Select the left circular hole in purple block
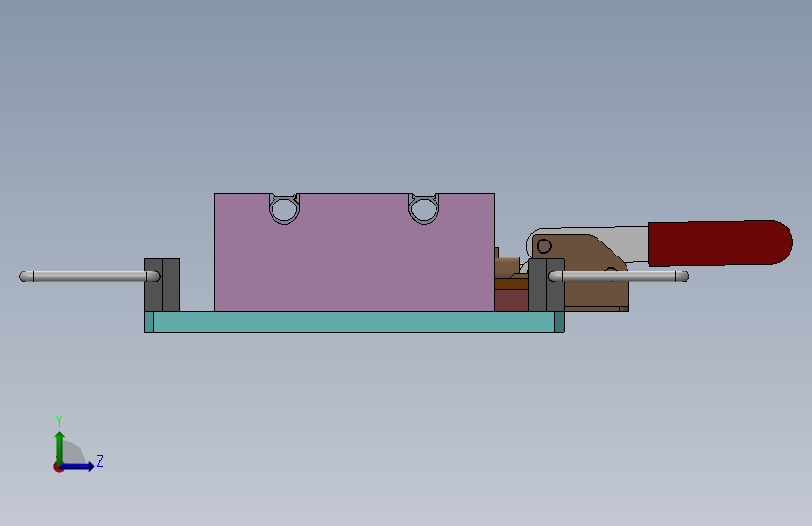Image resolution: width=812 pixels, height=526 pixels. tap(285, 211)
